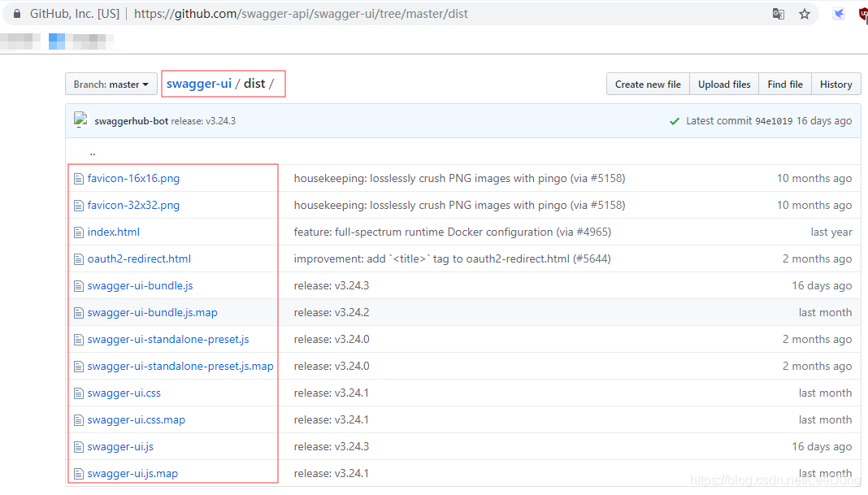Click file icon beside favicon-16x16.png

79,179
